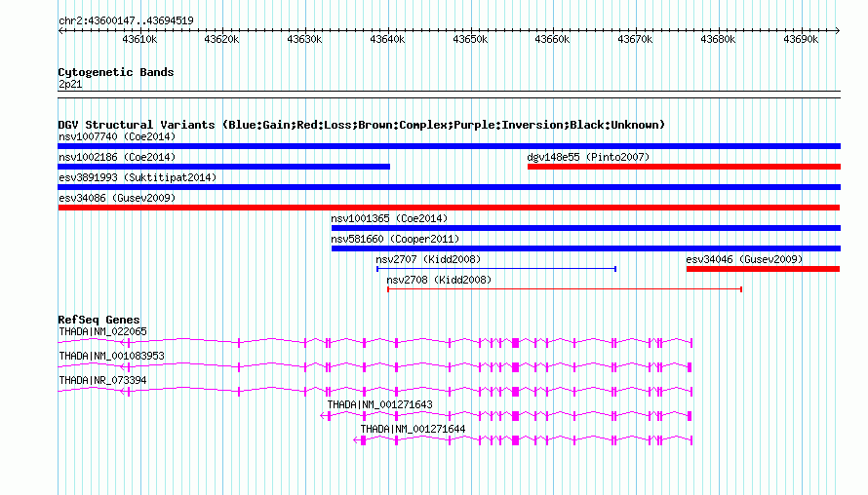Click the thin blue line under nsv2707
Image resolution: width=868 pixels, height=495 pixels.
(496, 269)
